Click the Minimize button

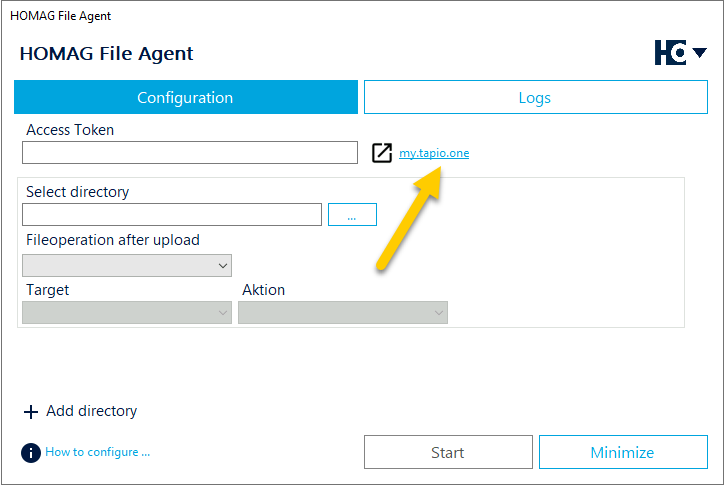click(623, 452)
